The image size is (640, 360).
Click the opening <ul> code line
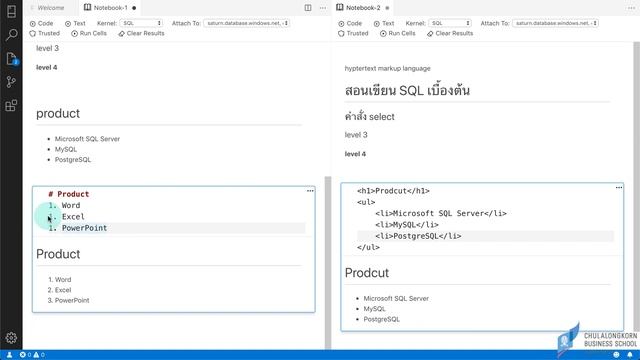(x=366, y=202)
